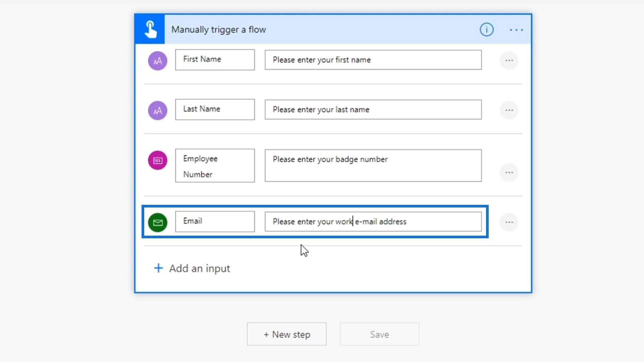The width and height of the screenshot is (644, 362).
Task: Open options menu for Last Name input
Action: tap(509, 110)
